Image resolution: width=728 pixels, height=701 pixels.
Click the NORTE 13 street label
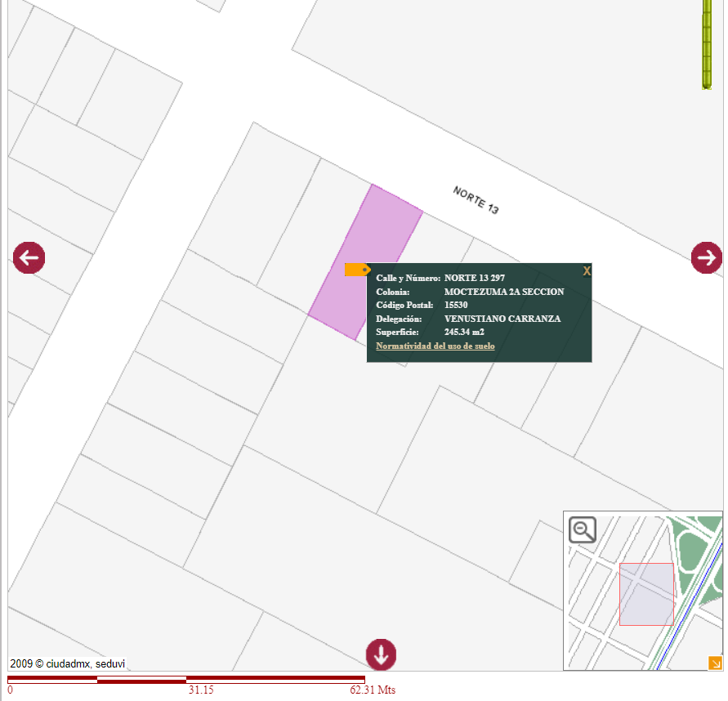pos(476,200)
